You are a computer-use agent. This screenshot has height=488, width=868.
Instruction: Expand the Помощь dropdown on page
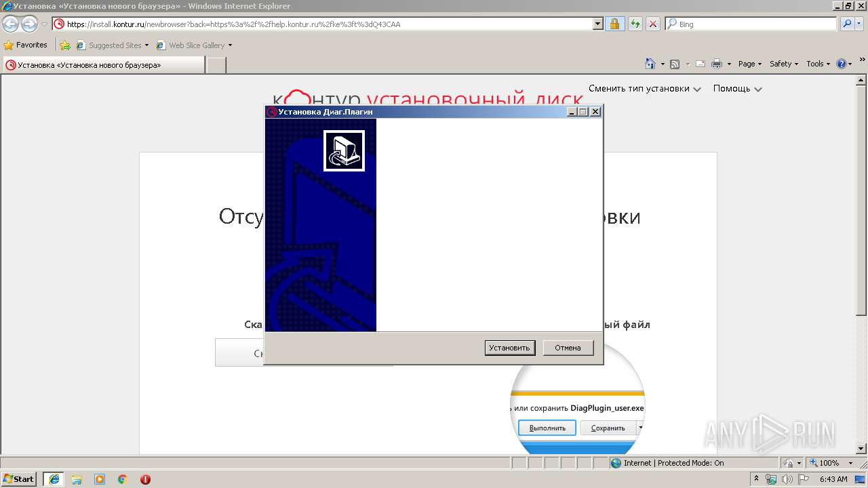pos(738,89)
